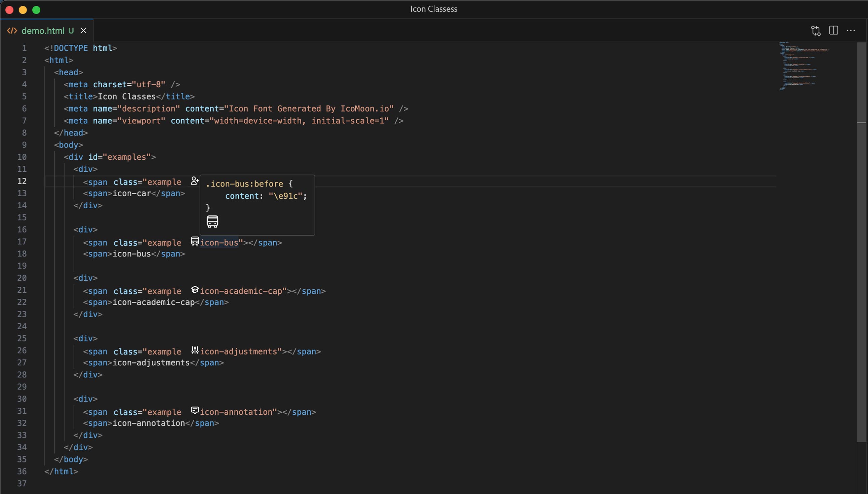Click the yellow minimize window button
Image resolution: width=868 pixels, height=494 pixels.
point(23,10)
